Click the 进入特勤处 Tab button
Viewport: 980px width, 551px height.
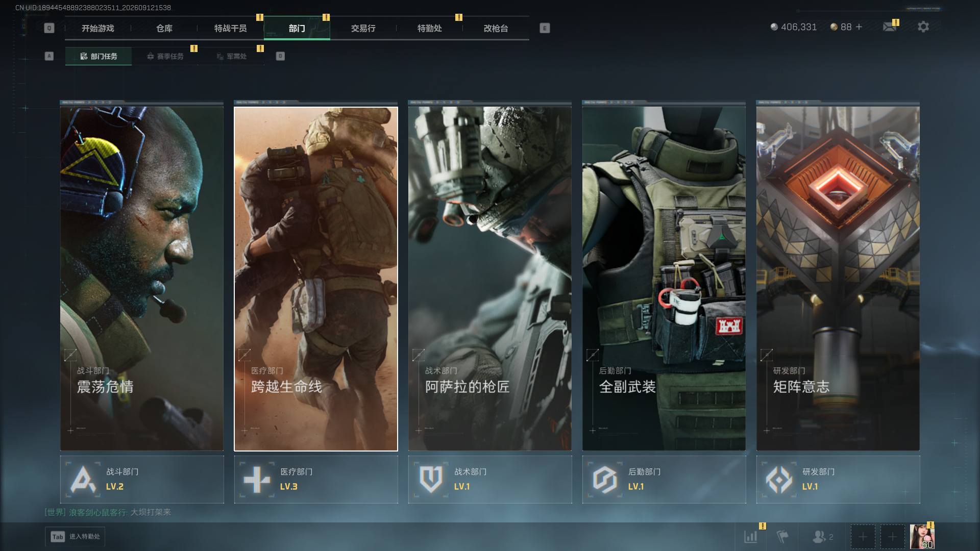click(x=75, y=537)
